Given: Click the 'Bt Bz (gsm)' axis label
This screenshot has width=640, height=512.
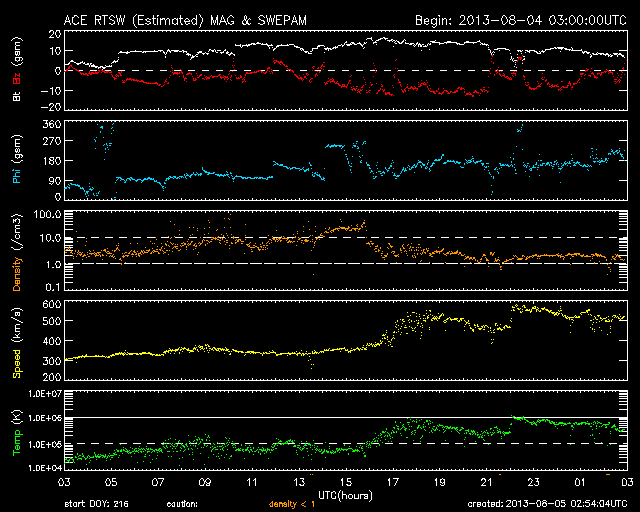Looking at the screenshot, I should (17, 69).
